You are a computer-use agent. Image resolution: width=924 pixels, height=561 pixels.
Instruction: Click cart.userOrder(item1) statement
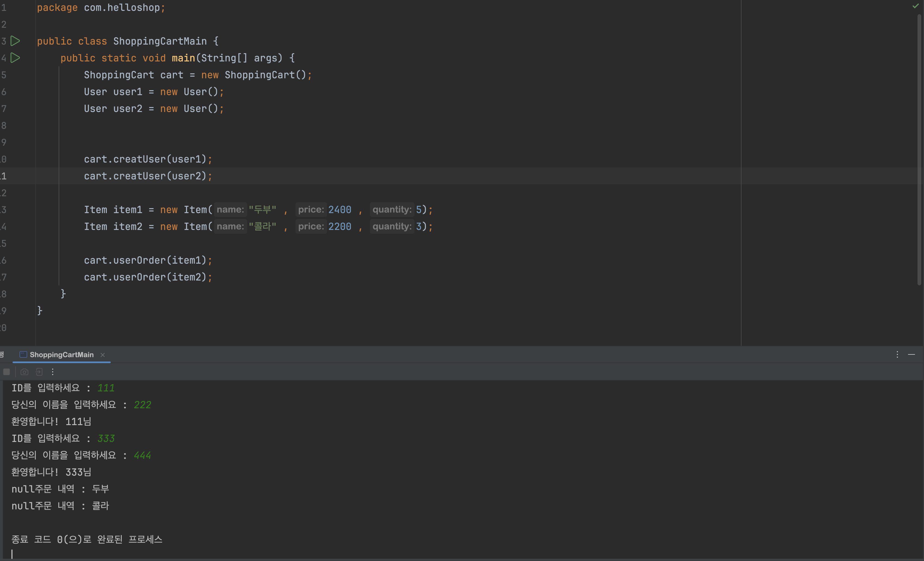(x=148, y=260)
